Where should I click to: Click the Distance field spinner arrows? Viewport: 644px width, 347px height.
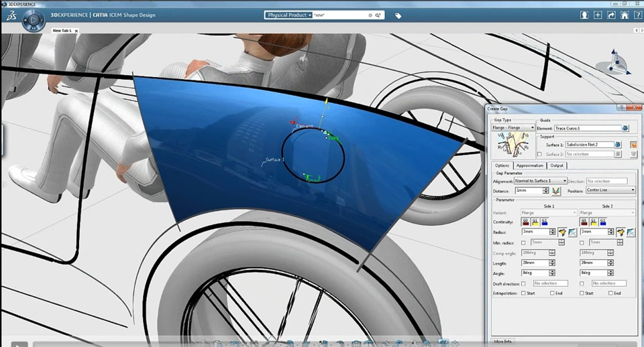pyautogui.click(x=545, y=191)
